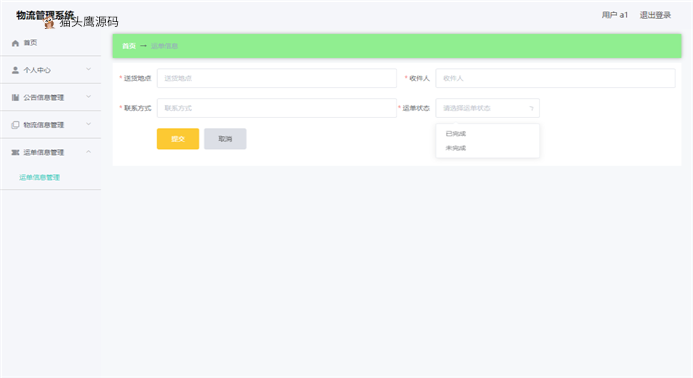This screenshot has width=693, height=378.
Task: Open the 运单状态 dropdown select box
Action: click(x=487, y=108)
